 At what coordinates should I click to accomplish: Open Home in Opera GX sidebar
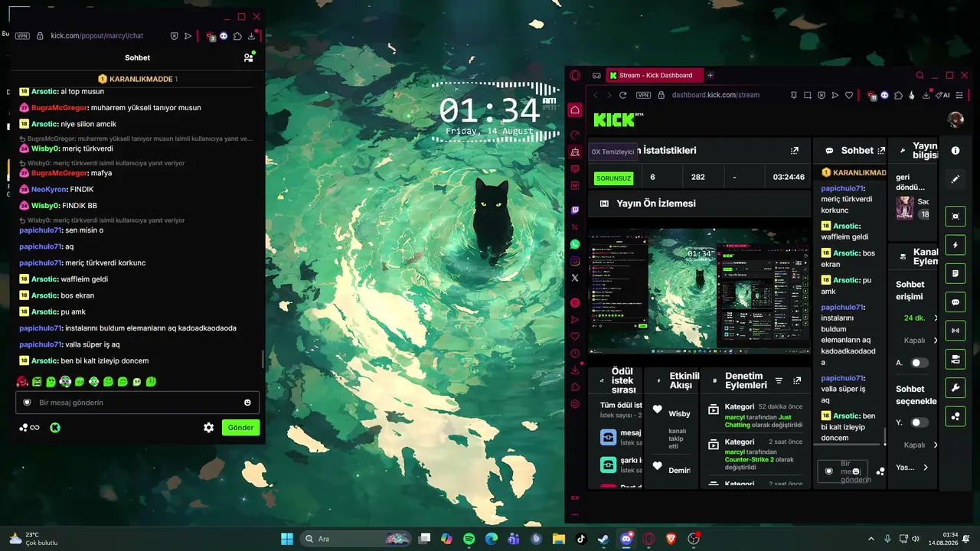click(575, 110)
